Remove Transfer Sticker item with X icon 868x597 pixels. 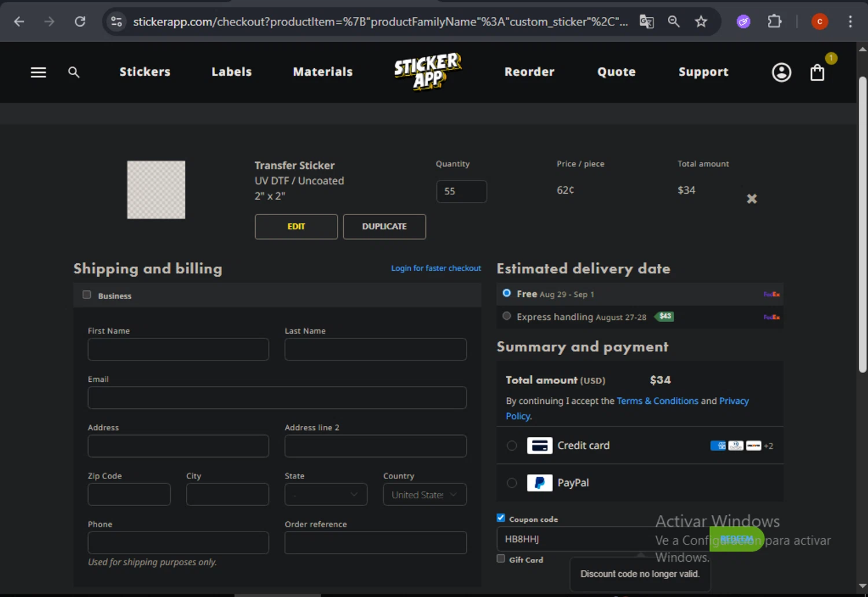pos(752,199)
